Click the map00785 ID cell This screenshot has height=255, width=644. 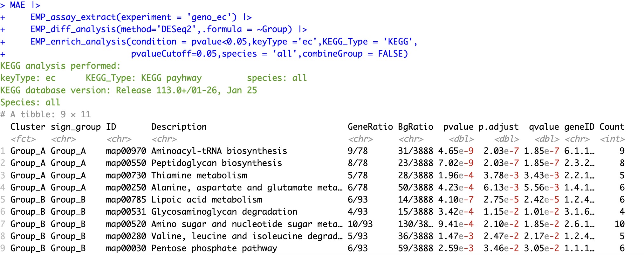click(x=126, y=200)
